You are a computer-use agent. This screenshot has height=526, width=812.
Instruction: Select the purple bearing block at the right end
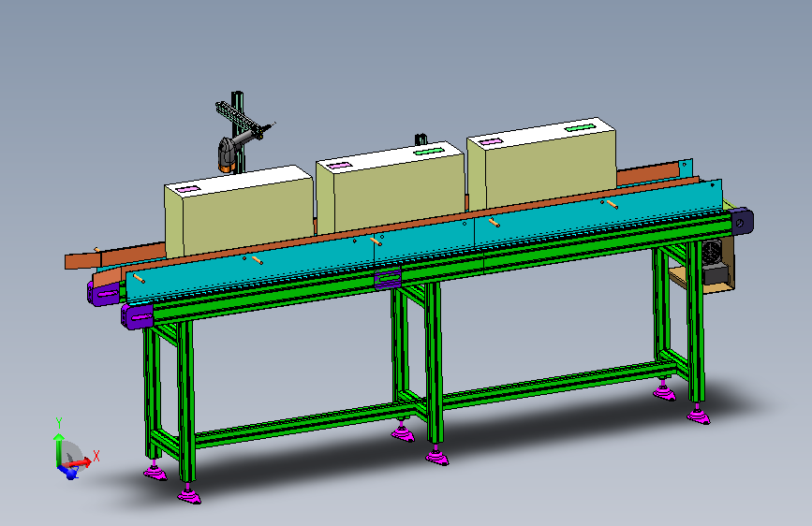coord(742,221)
